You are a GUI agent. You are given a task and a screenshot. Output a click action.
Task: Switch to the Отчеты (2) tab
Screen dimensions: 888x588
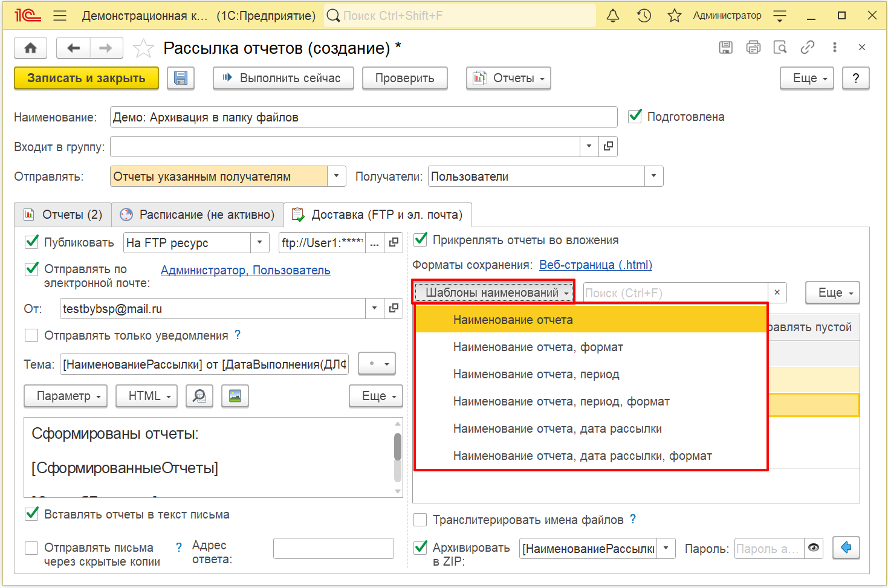(x=63, y=215)
